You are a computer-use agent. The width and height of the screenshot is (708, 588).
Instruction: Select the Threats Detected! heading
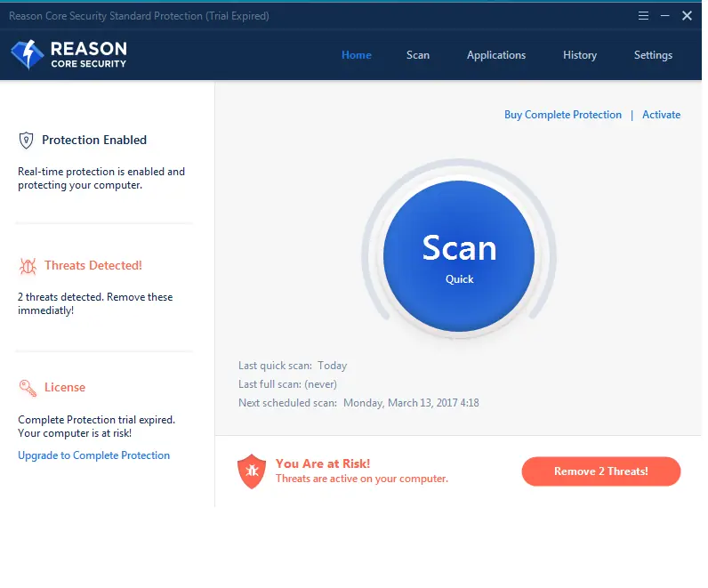(93, 266)
